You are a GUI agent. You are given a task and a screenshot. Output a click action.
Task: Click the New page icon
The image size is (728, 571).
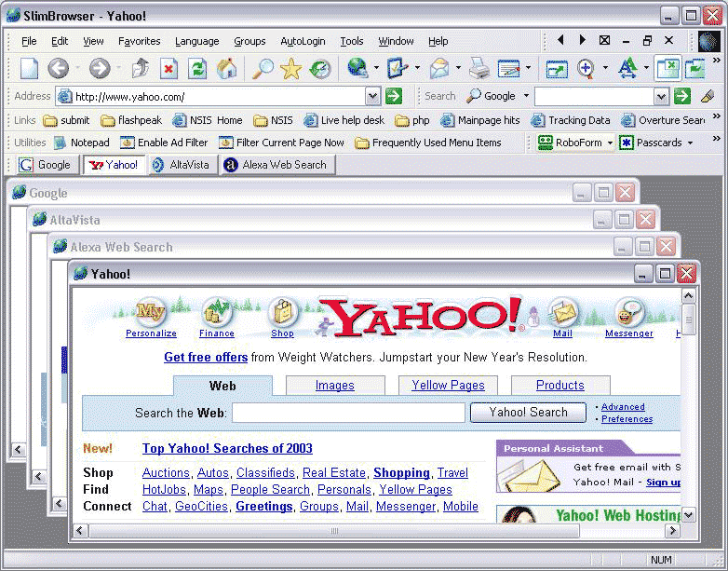point(29,68)
